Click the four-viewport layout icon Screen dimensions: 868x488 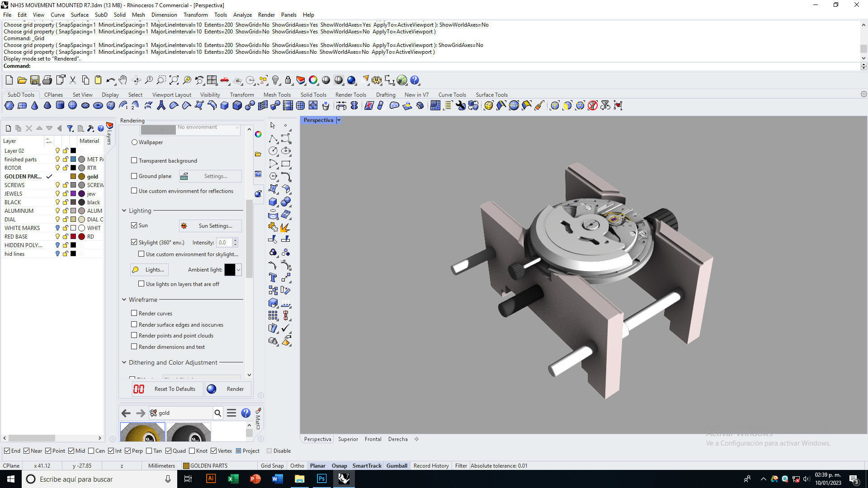(x=212, y=80)
